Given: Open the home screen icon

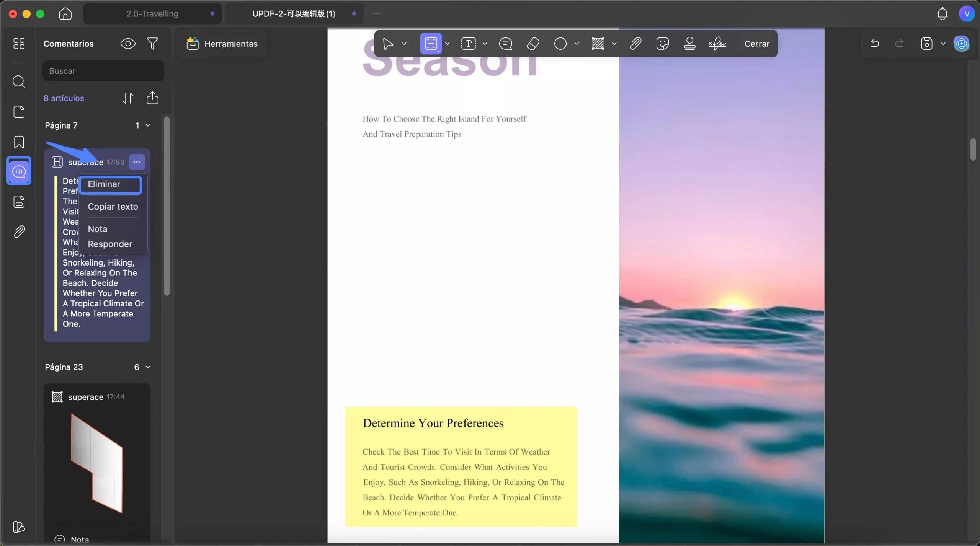Looking at the screenshot, I should click(x=65, y=14).
